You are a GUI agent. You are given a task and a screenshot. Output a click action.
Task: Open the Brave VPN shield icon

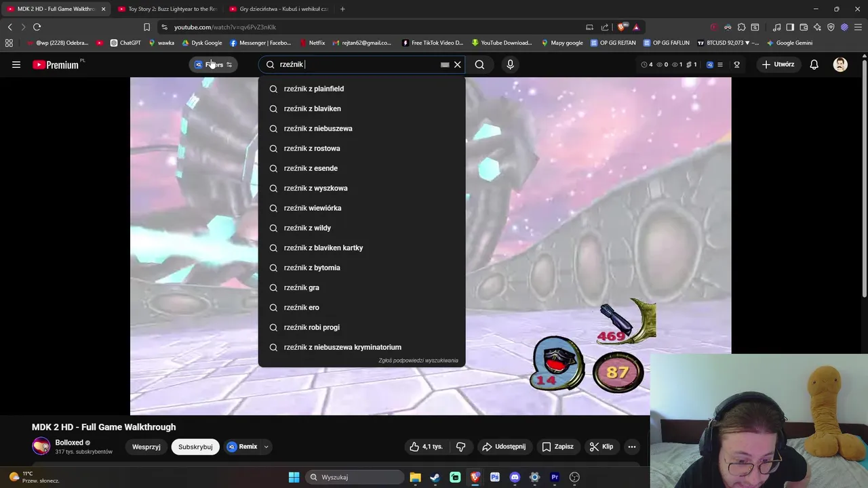tap(831, 27)
